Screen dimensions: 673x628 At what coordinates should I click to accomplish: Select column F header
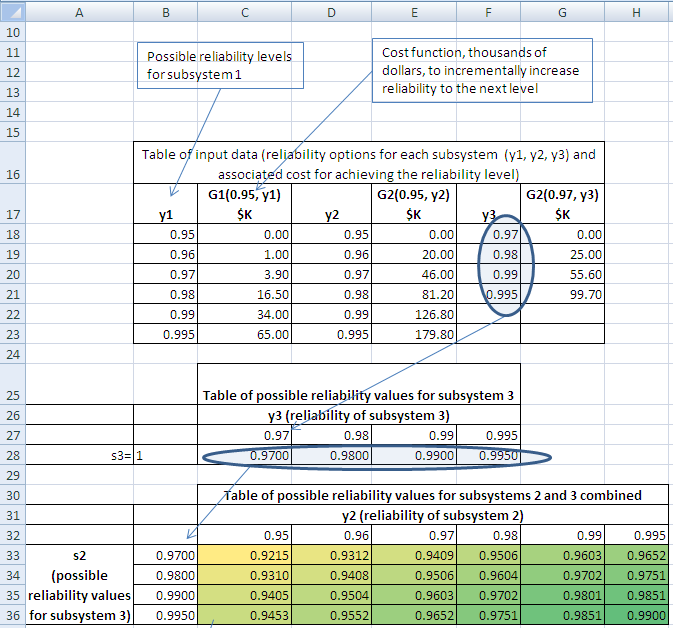(x=488, y=12)
